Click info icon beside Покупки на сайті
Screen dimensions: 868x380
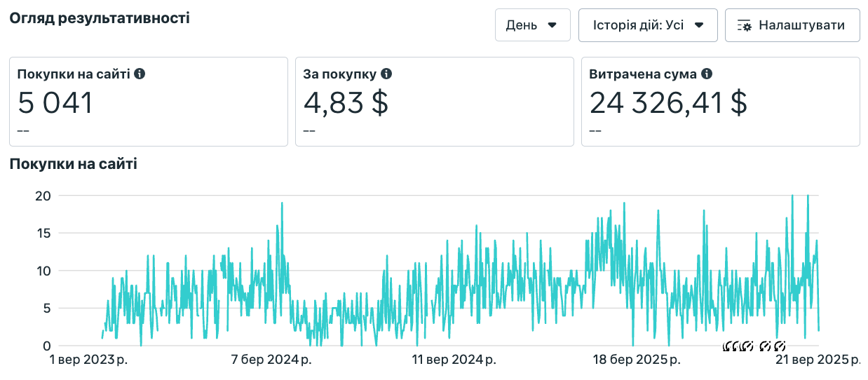click(x=140, y=74)
